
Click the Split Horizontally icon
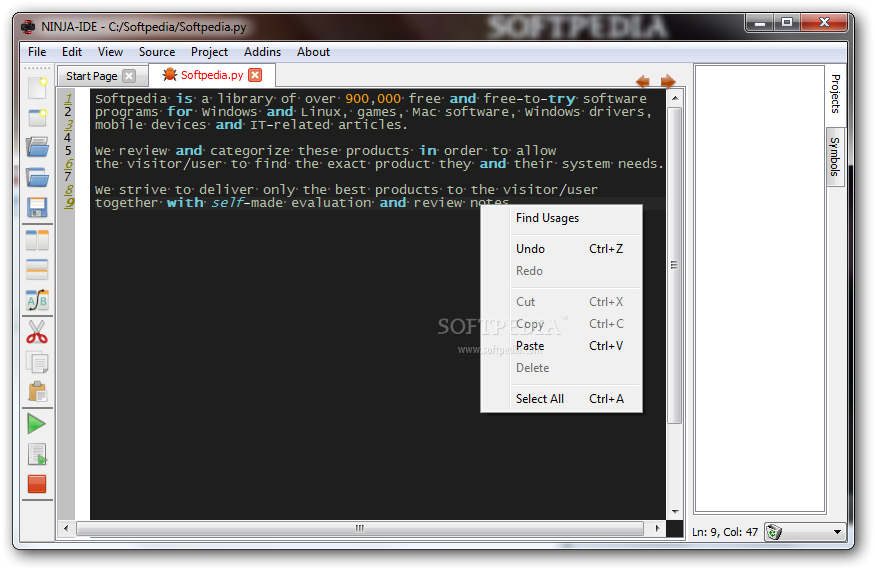click(37, 270)
